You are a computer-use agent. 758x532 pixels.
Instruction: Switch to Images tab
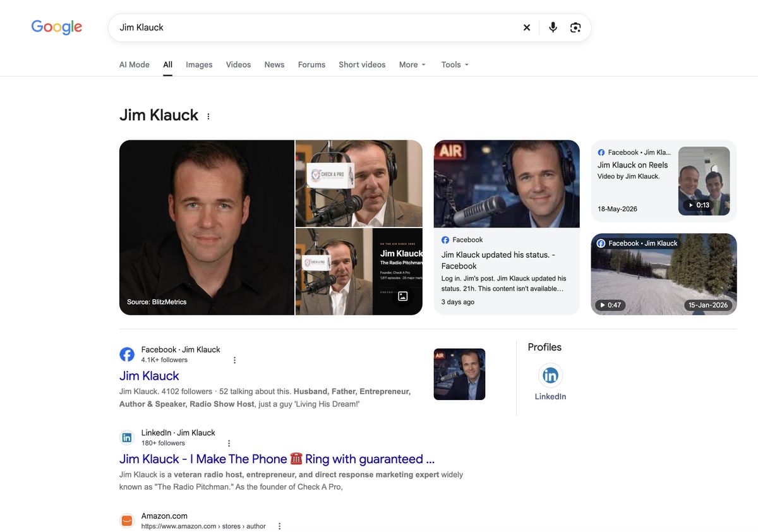point(199,64)
